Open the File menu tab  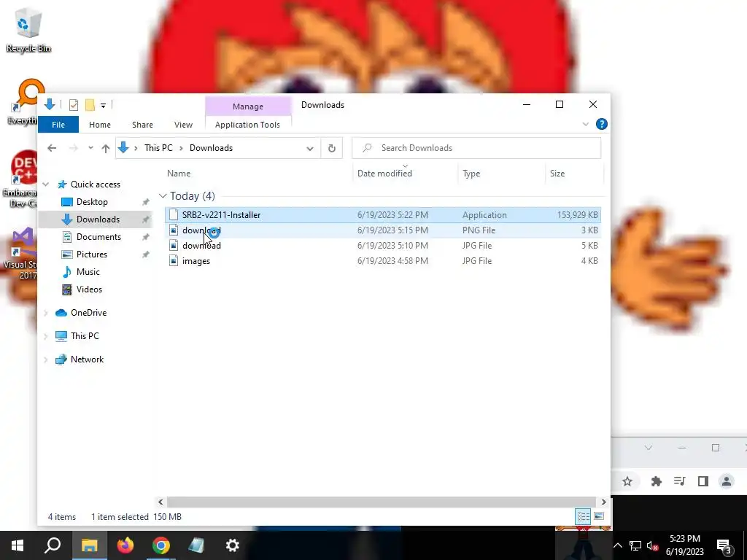pos(58,125)
